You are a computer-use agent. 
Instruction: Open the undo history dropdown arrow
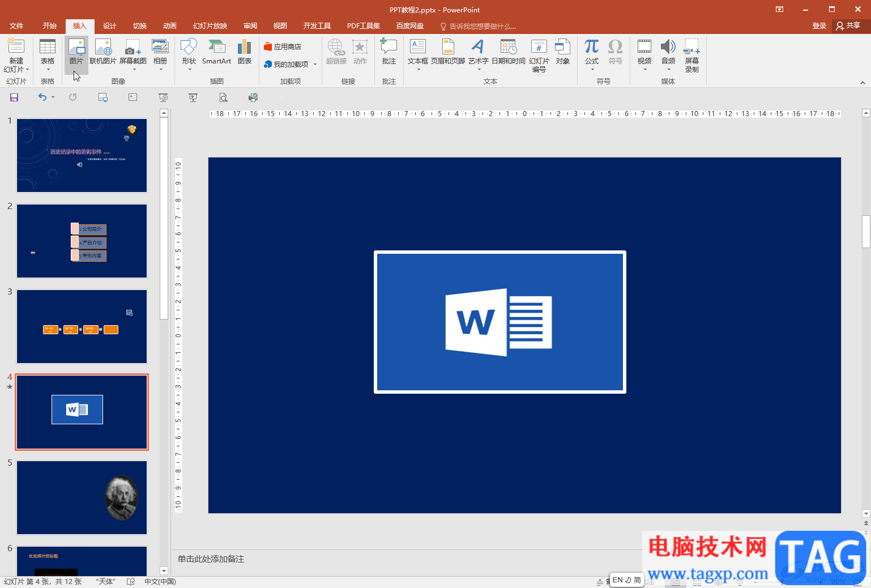pyautogui.click(x=53, y=97)
